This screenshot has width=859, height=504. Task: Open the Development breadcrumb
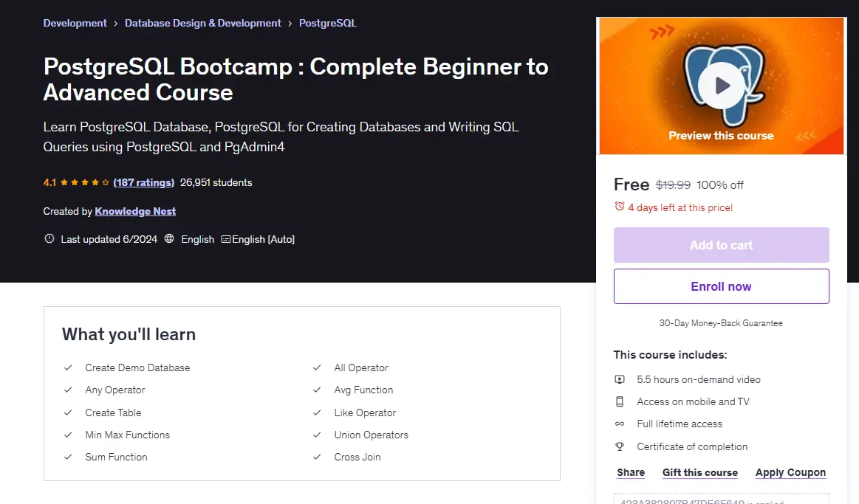75,23
